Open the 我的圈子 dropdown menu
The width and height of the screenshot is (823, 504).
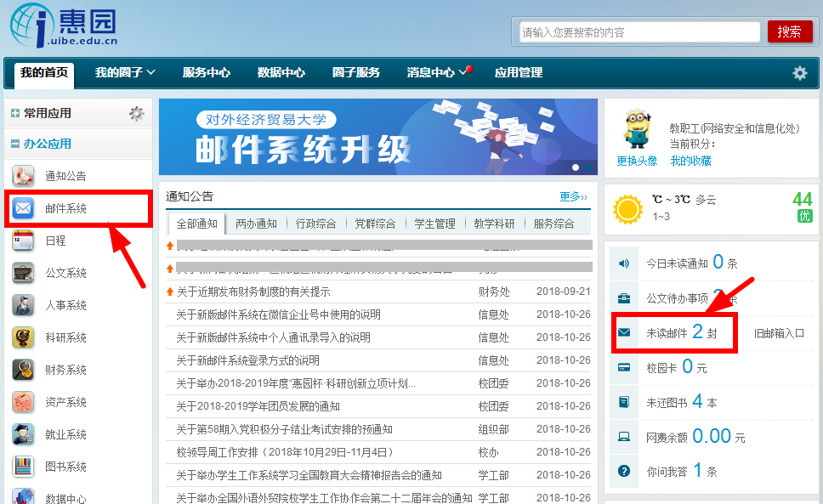pos(124,73)
